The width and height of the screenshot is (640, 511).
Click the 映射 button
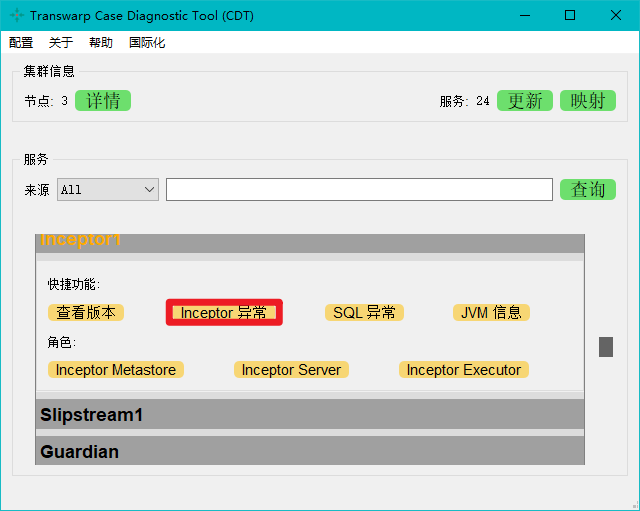[x=588, y=100]
